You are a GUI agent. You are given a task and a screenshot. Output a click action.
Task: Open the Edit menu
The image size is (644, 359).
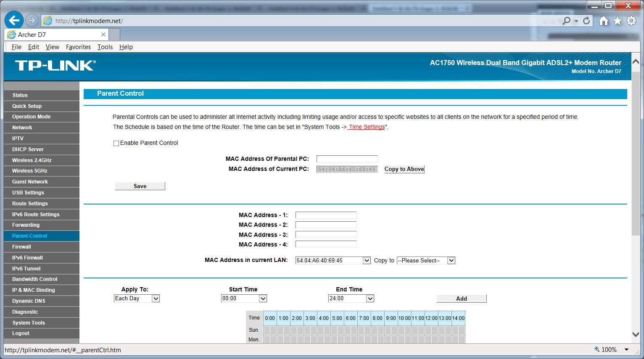point(34,47)
